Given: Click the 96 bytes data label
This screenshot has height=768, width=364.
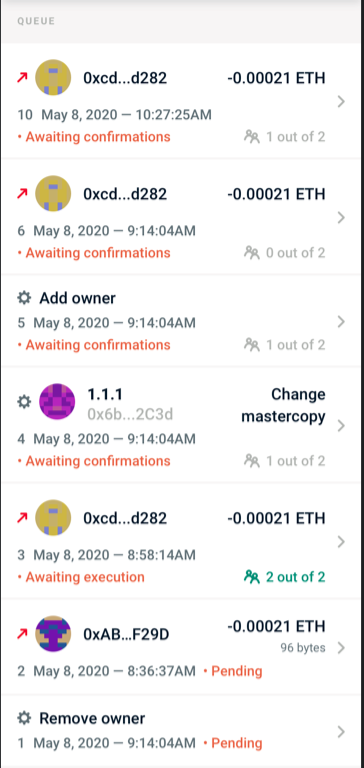Looking at the screenshot, I should coord(303,648).
